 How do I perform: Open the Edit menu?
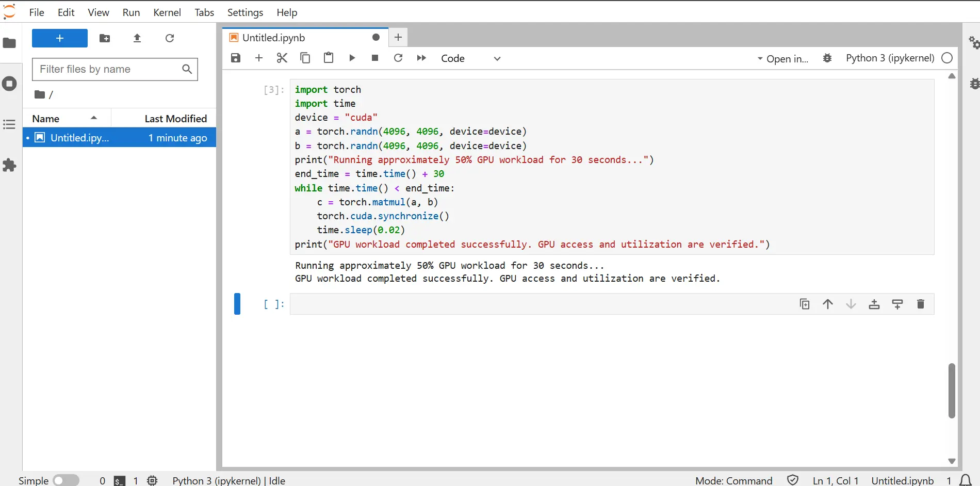66,12
